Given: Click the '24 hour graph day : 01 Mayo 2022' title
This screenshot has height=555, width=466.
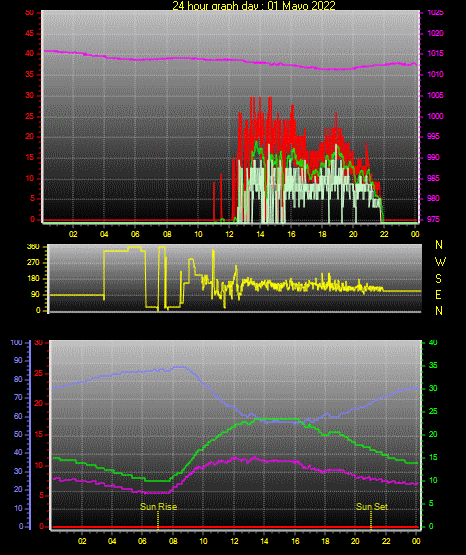Looking at the screenshot, I should point(254,5).
